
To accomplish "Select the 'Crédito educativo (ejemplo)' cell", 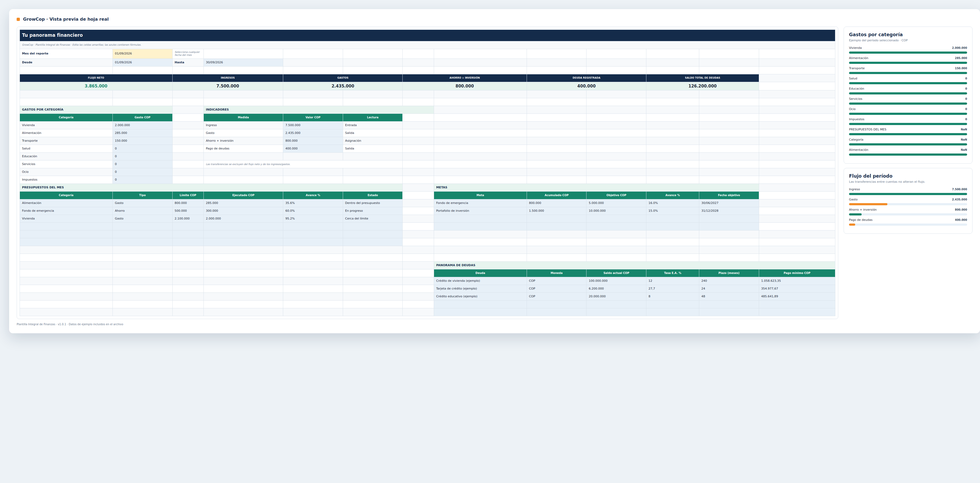I will click(x=480, y=297).
